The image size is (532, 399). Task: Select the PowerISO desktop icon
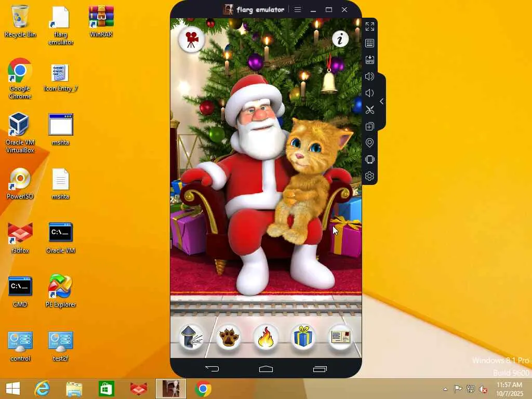click(20, 183)
